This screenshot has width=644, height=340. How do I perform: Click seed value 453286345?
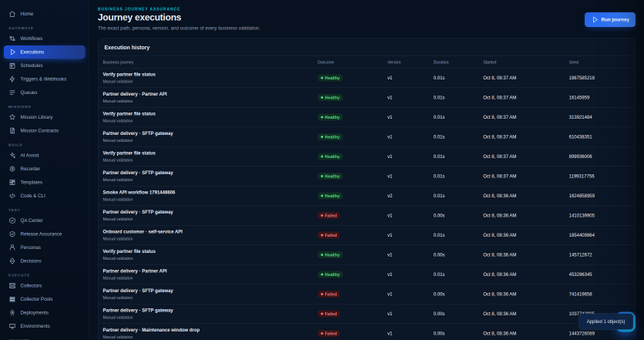click(580, 274)
